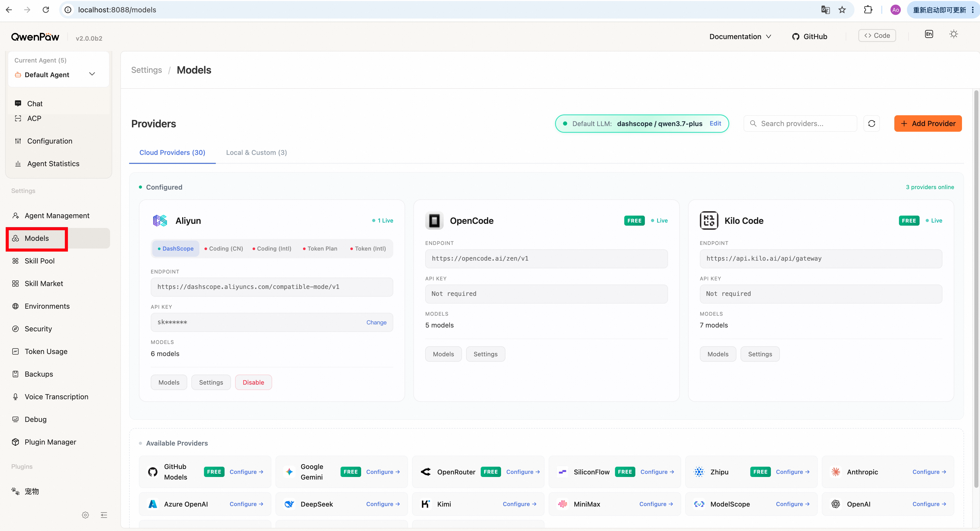Open Skill Pool in the sidebar
The image size is (980, 531).
click(x=58, y=261)
